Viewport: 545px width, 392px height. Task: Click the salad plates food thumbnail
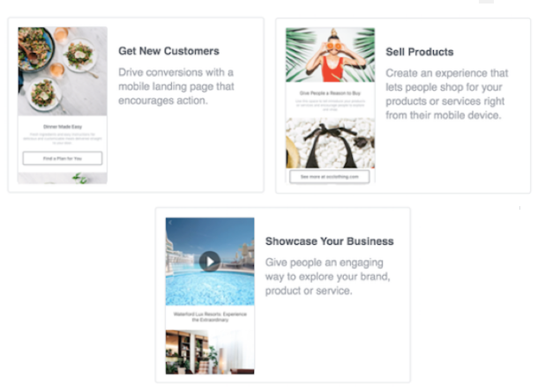(x=63, y=71)
